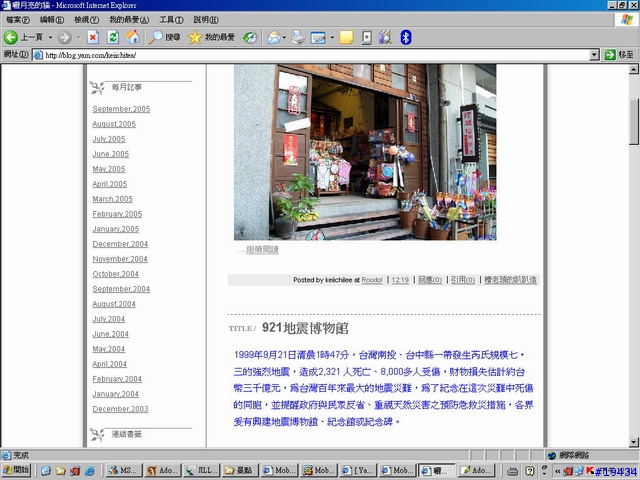Open December,2003 archive link
Screen dimensions: 640x480
click(120, 409)
